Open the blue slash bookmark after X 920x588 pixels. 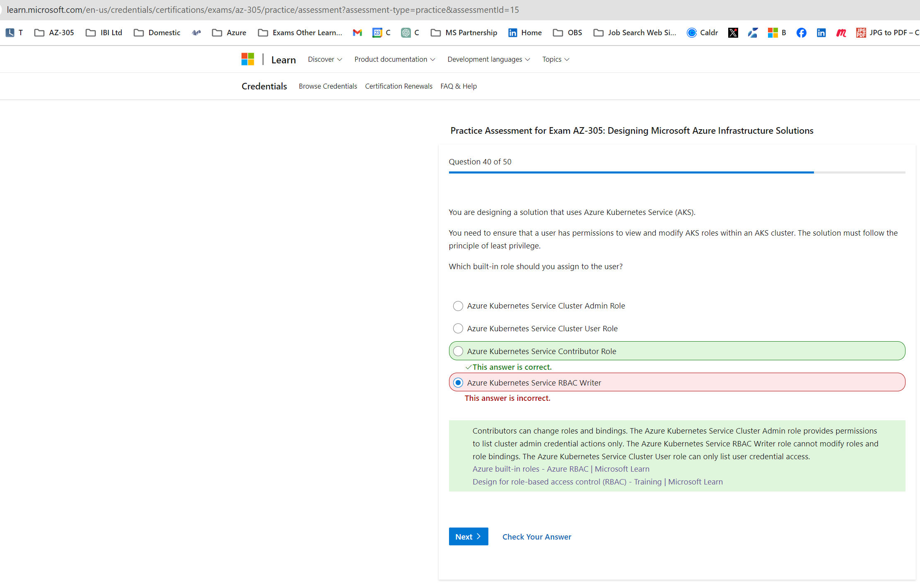pos(753,33)
